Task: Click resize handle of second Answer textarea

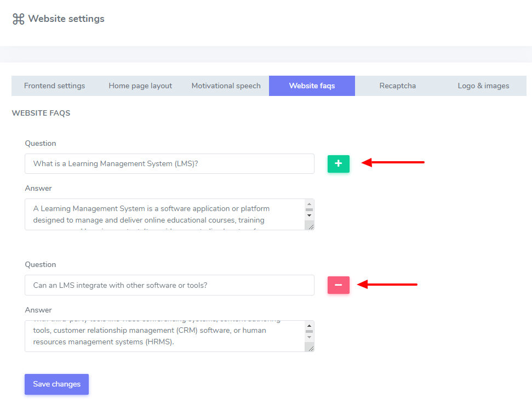Action: click(x=311, y=348)
